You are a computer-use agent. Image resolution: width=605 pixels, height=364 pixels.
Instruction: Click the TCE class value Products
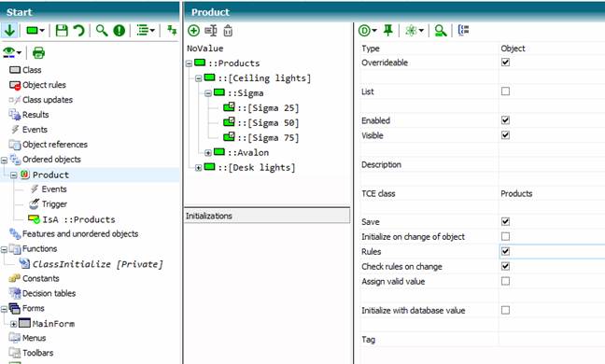click(516, 193)
